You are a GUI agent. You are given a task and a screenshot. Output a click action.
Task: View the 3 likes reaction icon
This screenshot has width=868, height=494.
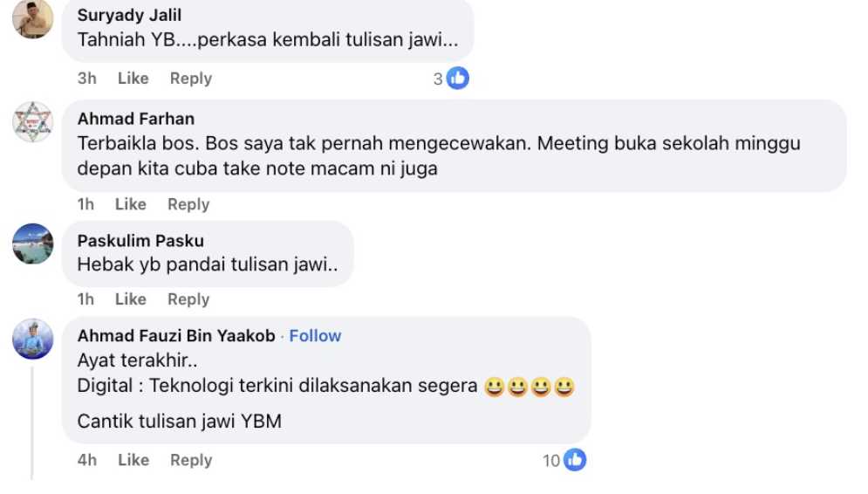tap(458, 78)
